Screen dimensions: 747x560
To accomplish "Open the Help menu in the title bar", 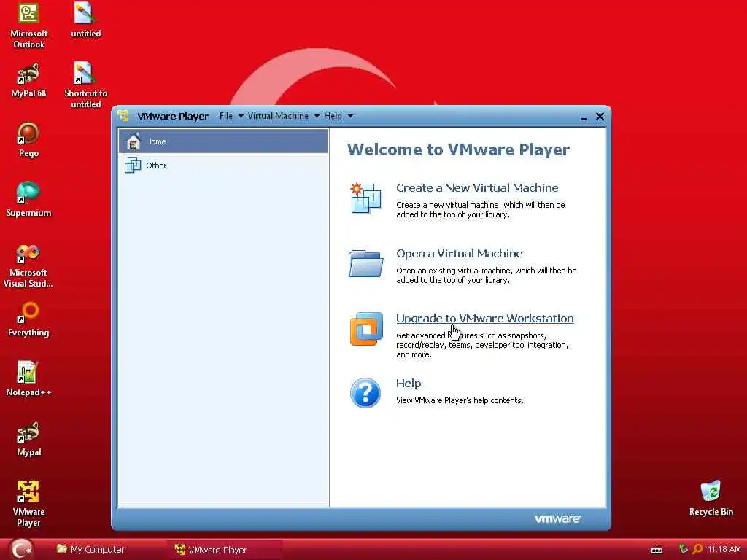I will (x=333, y=116).
